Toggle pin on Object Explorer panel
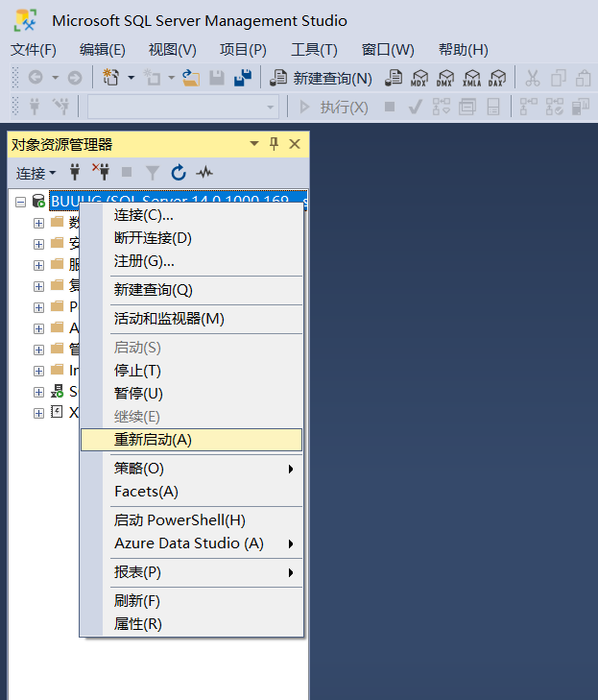Screen dimensions: 598x700 coord(274,144)
